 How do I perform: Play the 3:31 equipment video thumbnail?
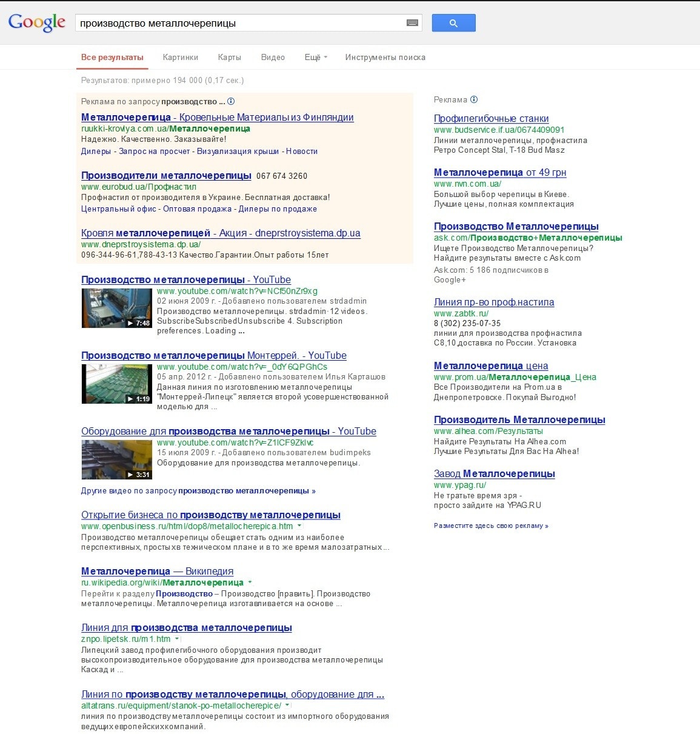click(x=116, y=459)
